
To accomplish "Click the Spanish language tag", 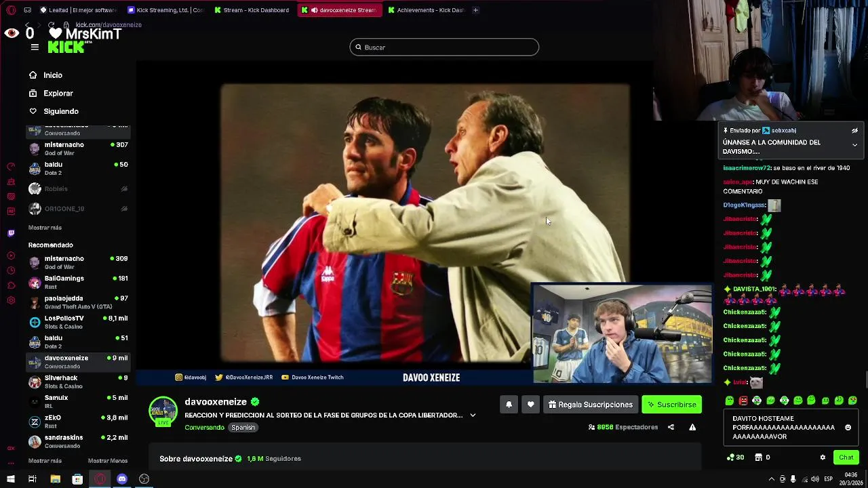I will pos(243,428).
